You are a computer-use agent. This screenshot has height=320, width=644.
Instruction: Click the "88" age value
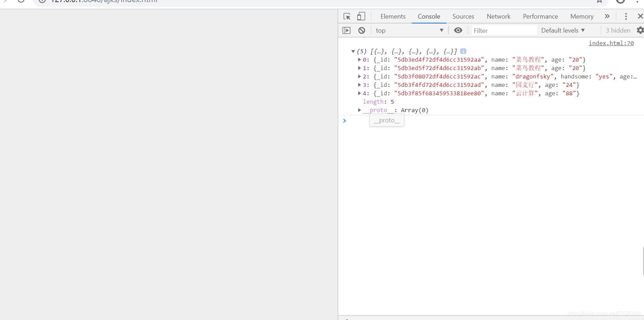click(x=569, y=93)
